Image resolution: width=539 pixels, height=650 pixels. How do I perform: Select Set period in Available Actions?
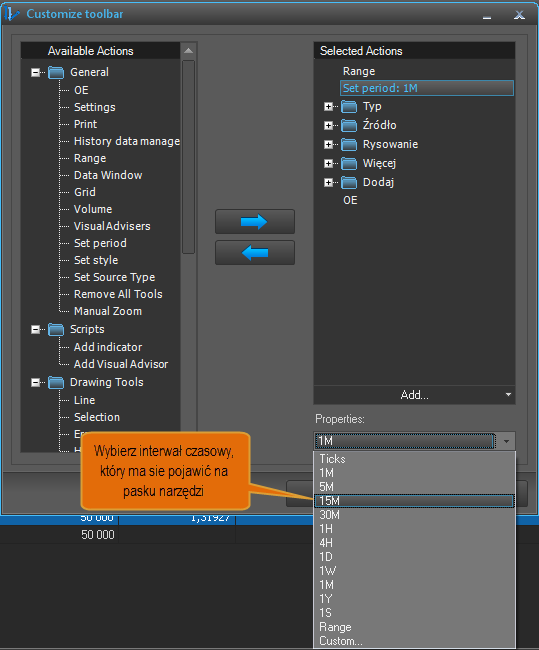point(100,243)
